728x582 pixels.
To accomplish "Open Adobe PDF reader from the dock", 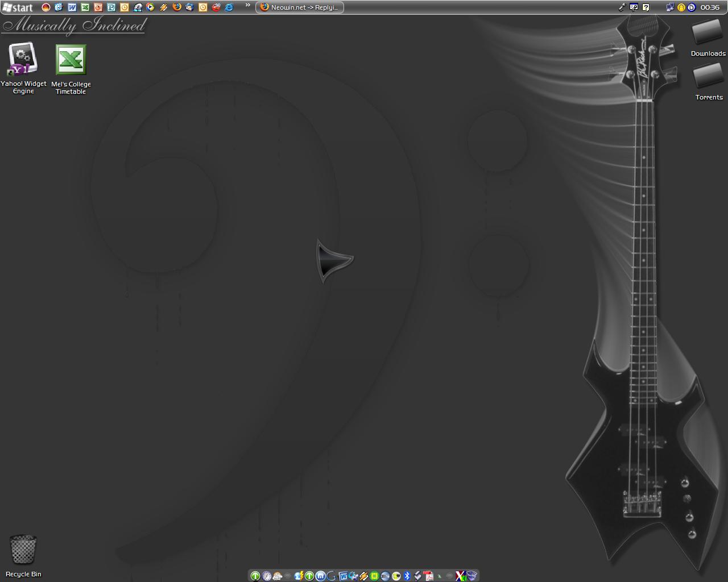I will tap(429, 576).
